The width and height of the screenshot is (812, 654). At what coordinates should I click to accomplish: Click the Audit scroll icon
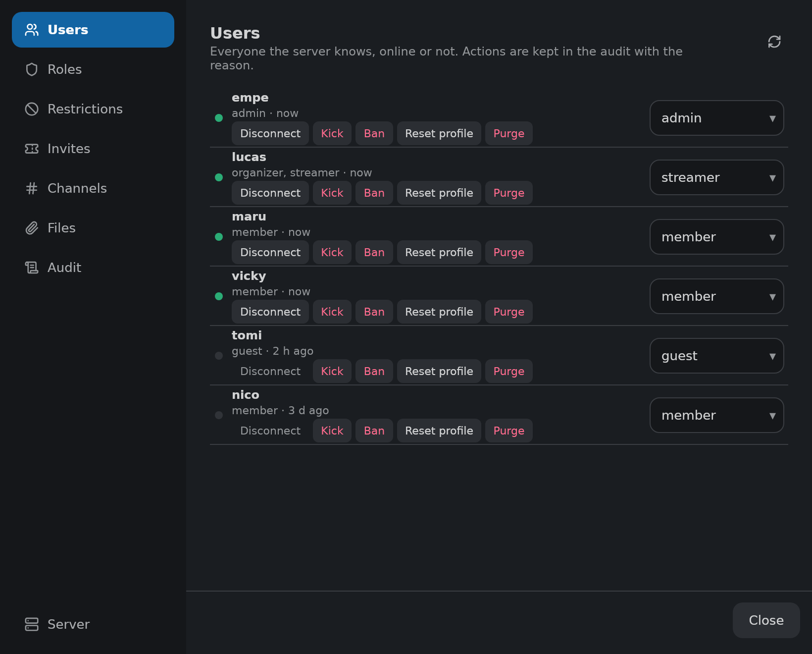click(x=32, y=268)
